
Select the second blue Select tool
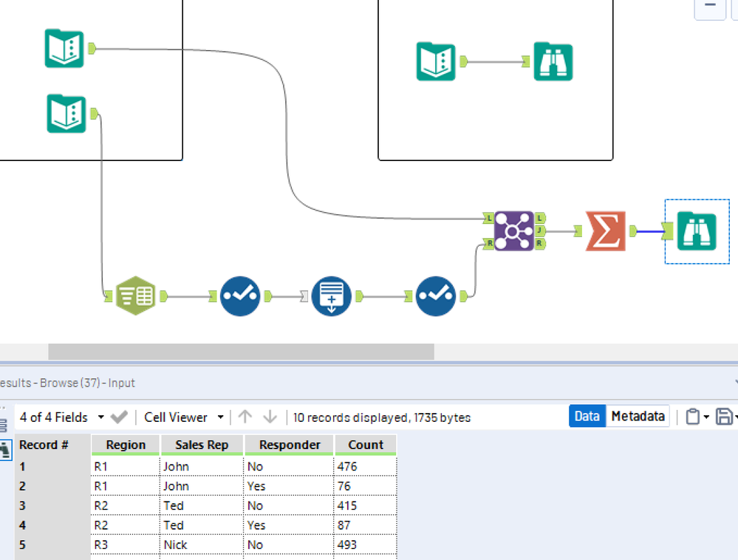pyautogui.click(x=436, y=296)
